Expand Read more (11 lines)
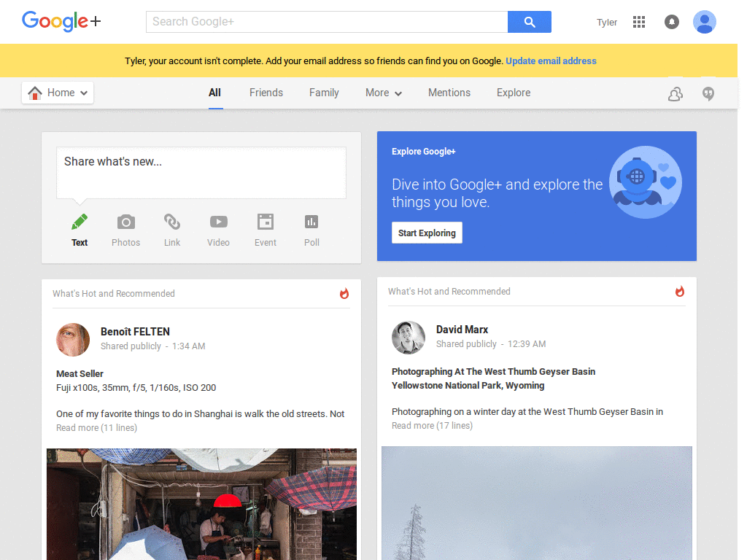This screenshot has width=747, height=560. (x=97, y=427)
